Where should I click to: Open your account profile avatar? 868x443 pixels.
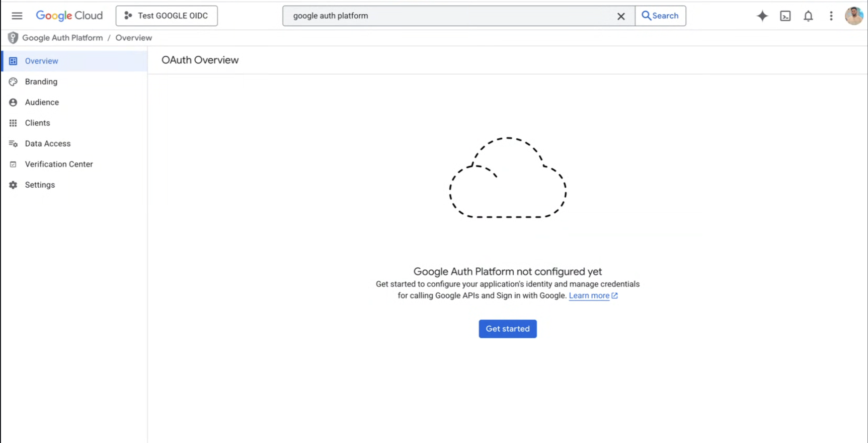coord(854,15)
